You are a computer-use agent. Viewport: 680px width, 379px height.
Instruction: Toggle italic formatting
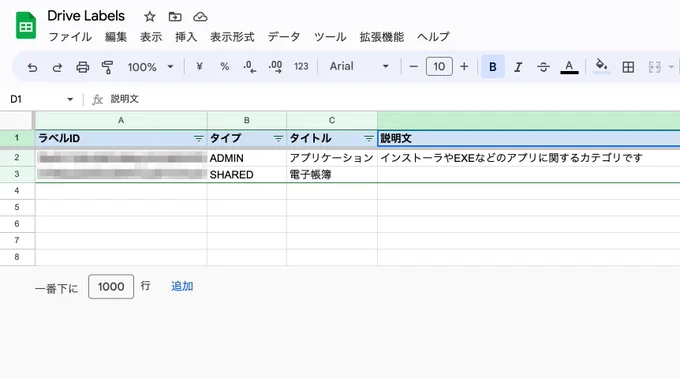tap(518, 67)
